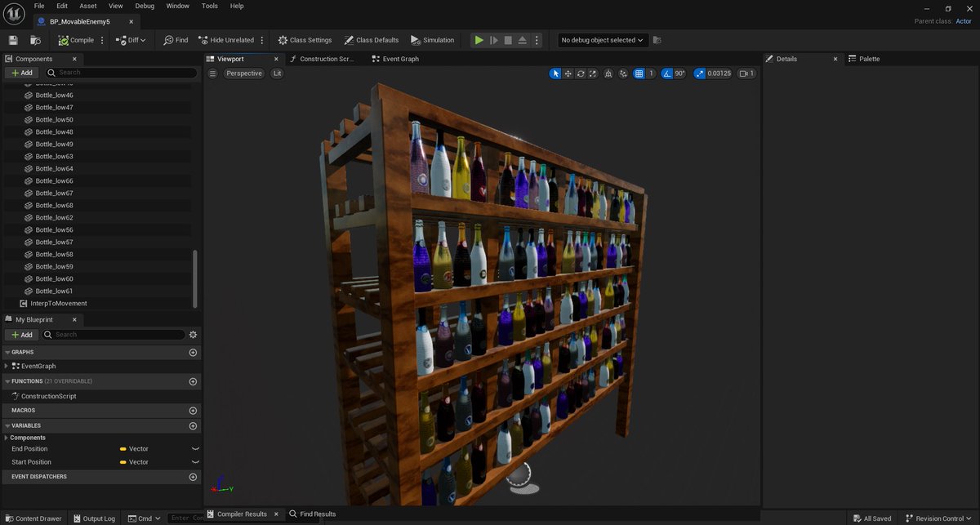Open the Content Drawer
This screenshot has width=980, height=525.
point(33,518)
